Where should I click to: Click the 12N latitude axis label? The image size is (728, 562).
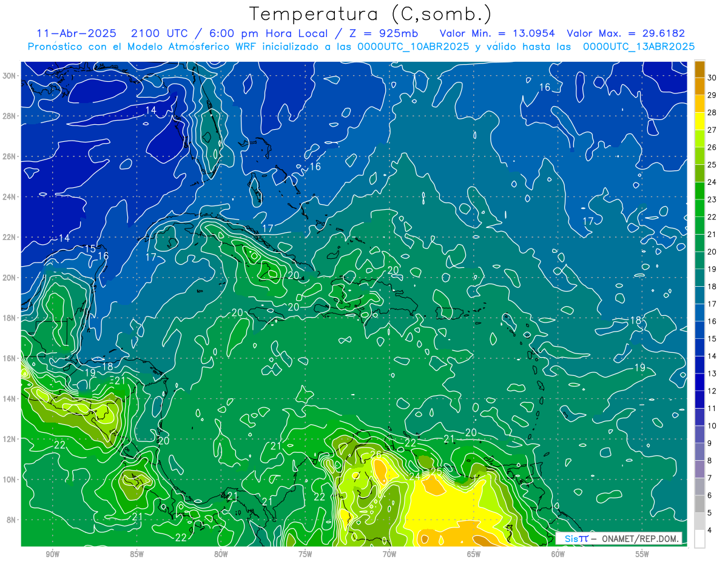[10, 439]
